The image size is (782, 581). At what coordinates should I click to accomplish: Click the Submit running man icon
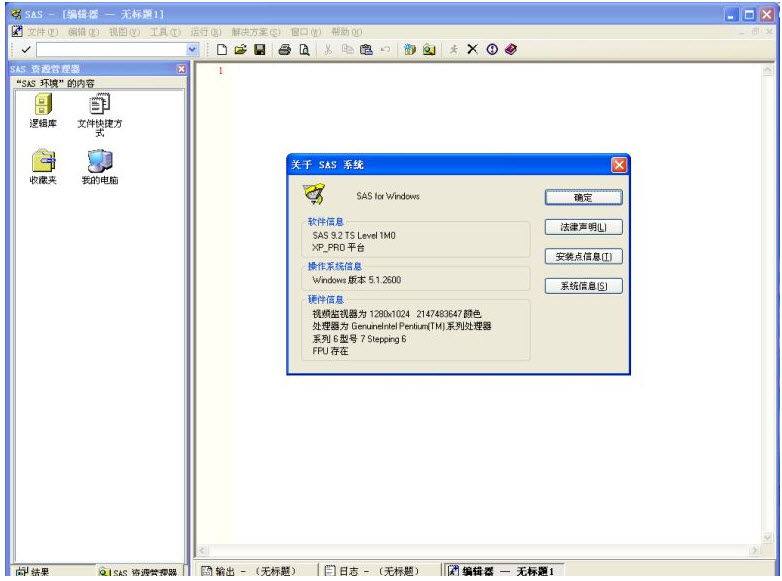(x=453, y=49)
